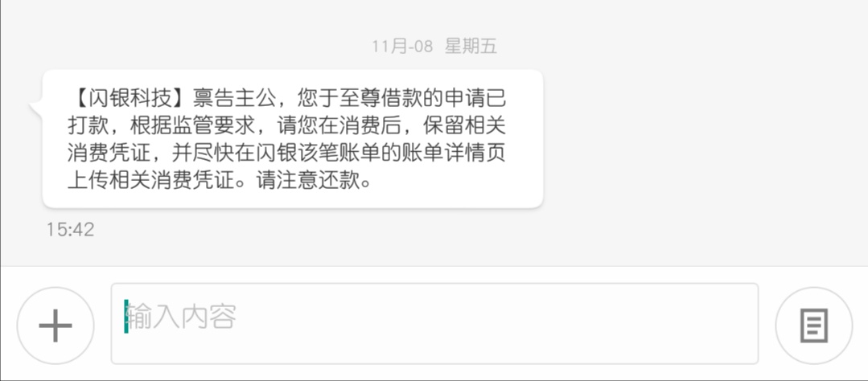
Task: Select the 闪银科技 SMS message bubble
Action: click(x=292, y=139)
